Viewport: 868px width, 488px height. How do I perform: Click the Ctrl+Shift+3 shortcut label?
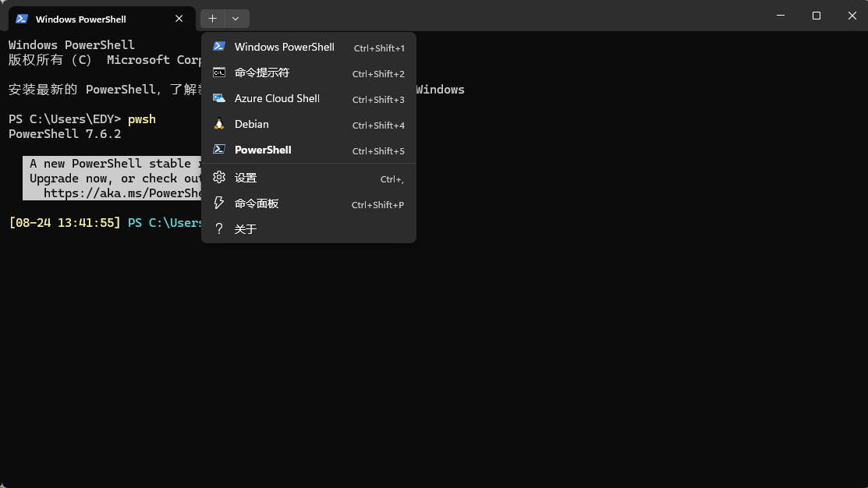pyautogui.click(x=379, y=100)
